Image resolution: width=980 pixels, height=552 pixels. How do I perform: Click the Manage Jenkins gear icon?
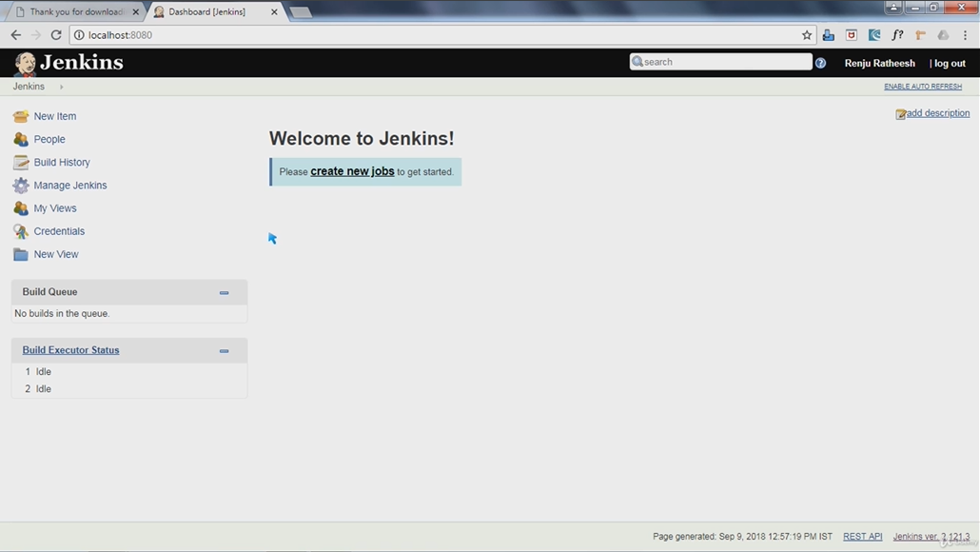[21, 185]
